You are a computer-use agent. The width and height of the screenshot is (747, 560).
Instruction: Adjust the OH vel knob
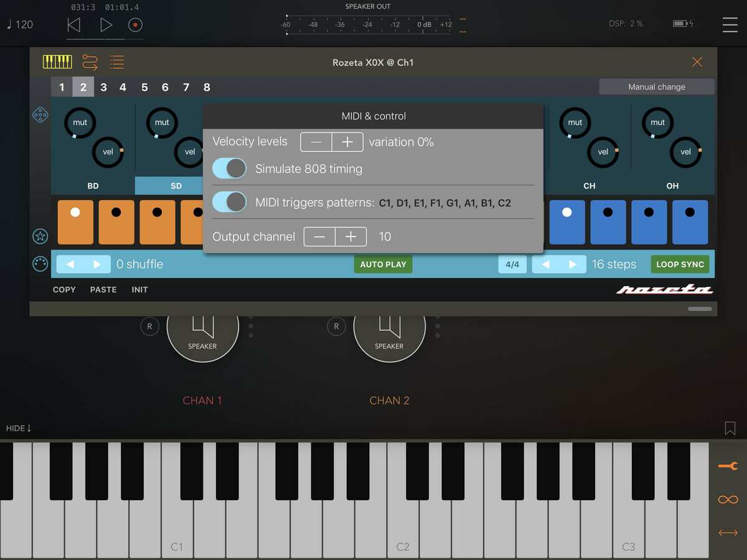[x=686, y=152]
